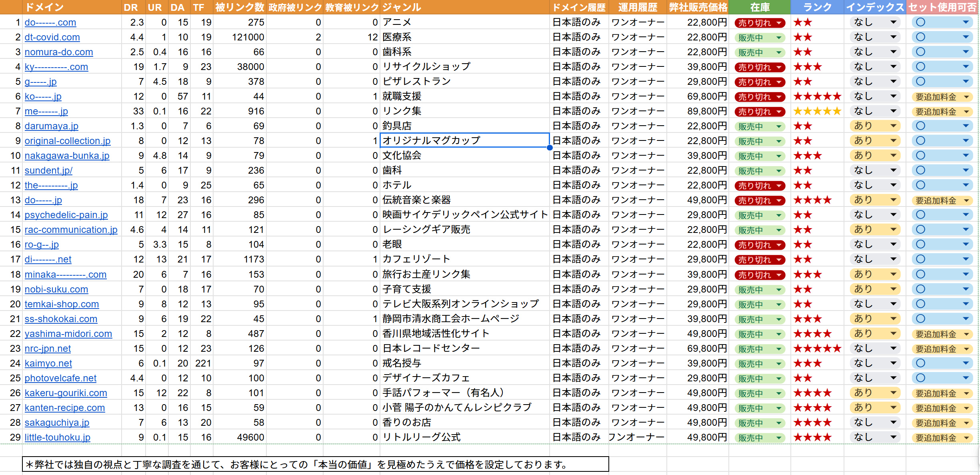Open nomura-do.com domain link

tap(59, 52)
